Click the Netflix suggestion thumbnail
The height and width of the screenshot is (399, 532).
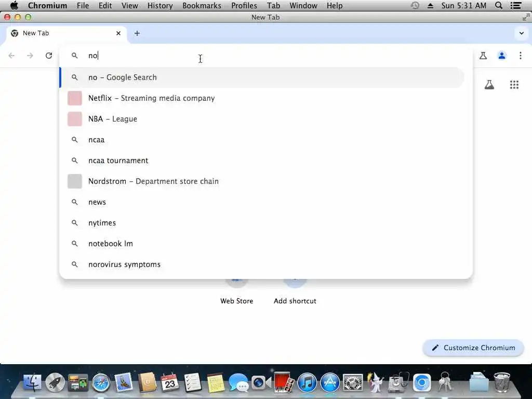tap(75, 98)
